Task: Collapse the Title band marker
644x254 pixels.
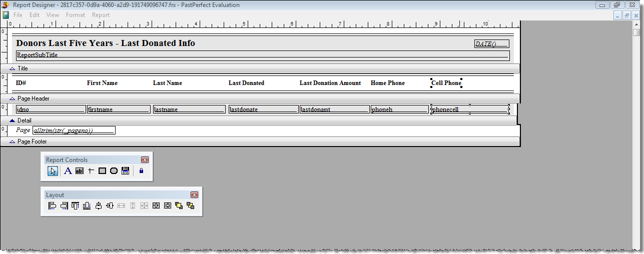Action: pyautogui.click(x=13, y=68)
